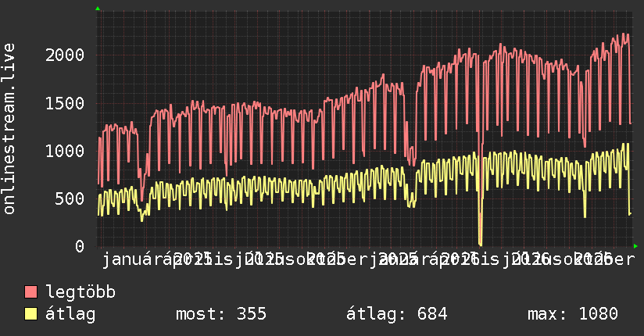Click the 2000 y-axis label
Image resolution: width=644 pixels, height=336 pixels.
pyautogui.click(x=65, y=55)
